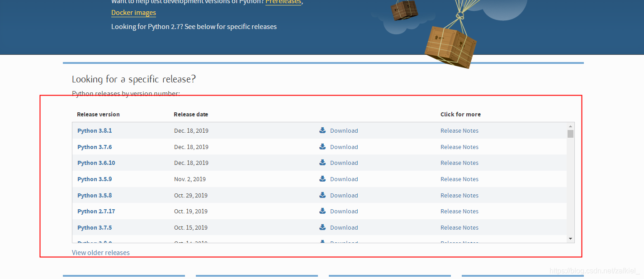
Task: Click the Nov. 2, 2019 release date
Action: (x=190, y=179)
